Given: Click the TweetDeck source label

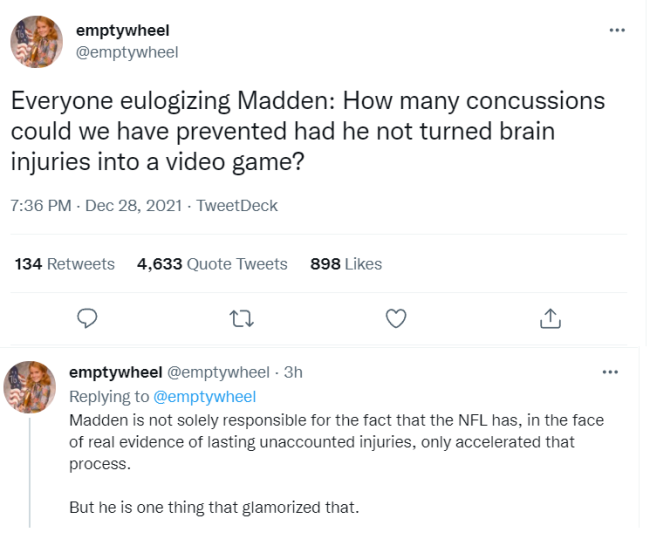Looking at the screenshot, I should click(x=237, y=206).
